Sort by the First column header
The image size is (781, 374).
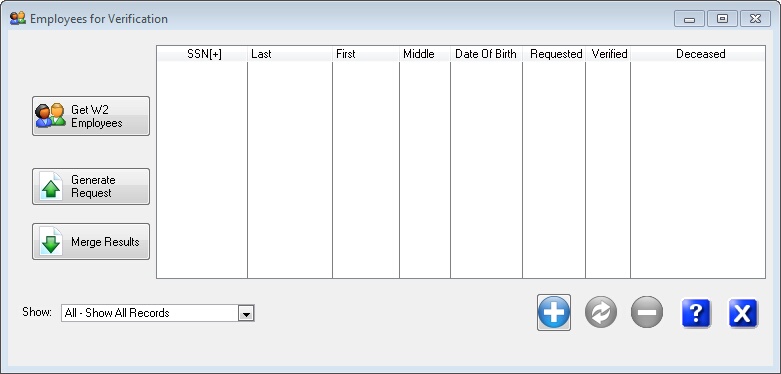[x=366, y=54]
